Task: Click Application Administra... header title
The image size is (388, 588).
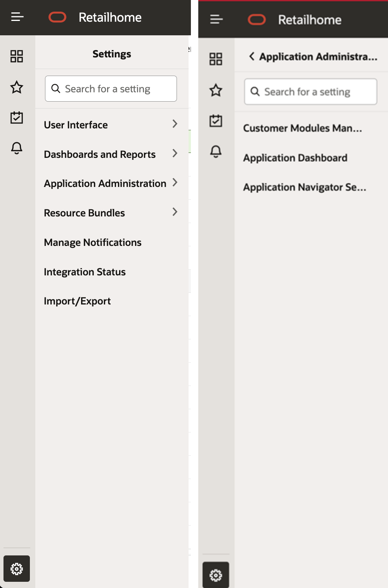Action: [318, 57]
